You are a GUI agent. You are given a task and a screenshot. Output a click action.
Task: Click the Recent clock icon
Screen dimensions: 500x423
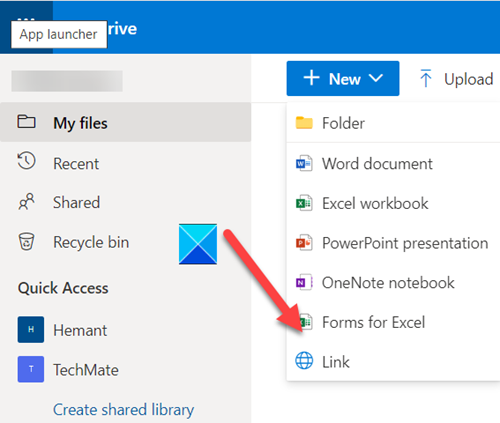(x=26, y=161)
